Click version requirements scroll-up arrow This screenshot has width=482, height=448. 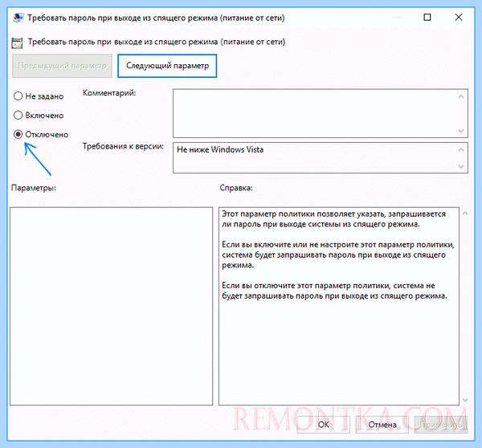point(461,149)
